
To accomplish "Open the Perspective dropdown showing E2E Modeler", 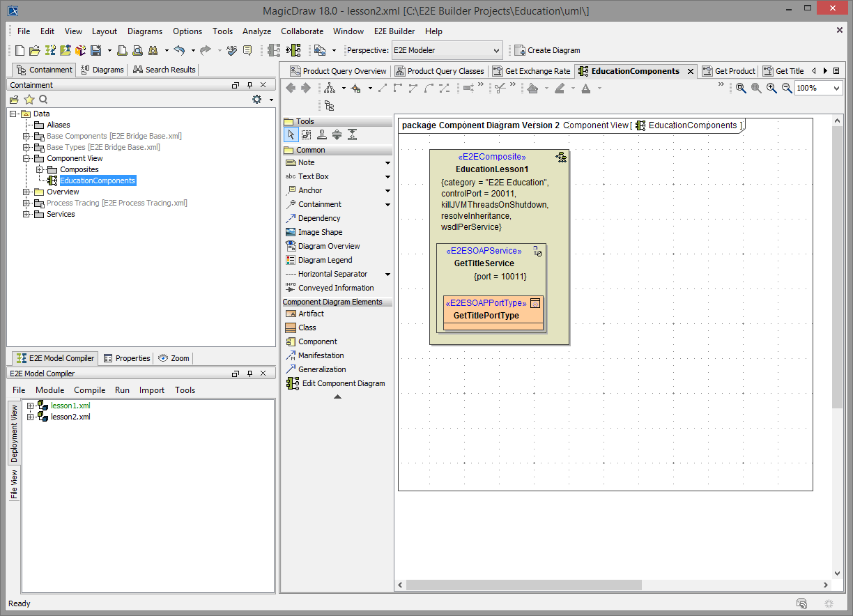I will [x=498, y=50].
